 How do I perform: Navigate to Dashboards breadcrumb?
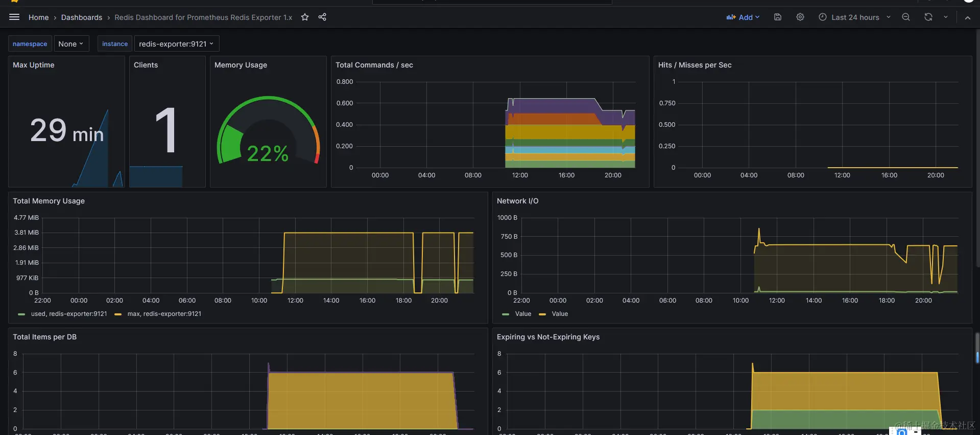82,17
